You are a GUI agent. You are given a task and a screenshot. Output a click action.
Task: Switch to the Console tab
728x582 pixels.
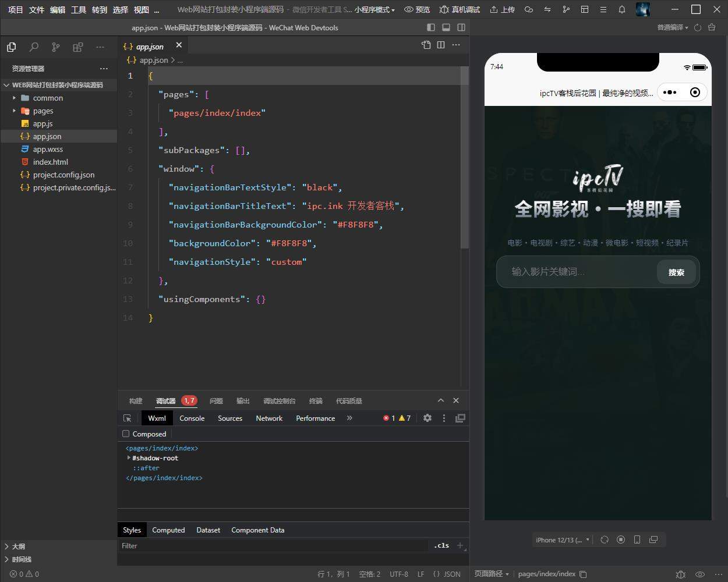(192, 418)
